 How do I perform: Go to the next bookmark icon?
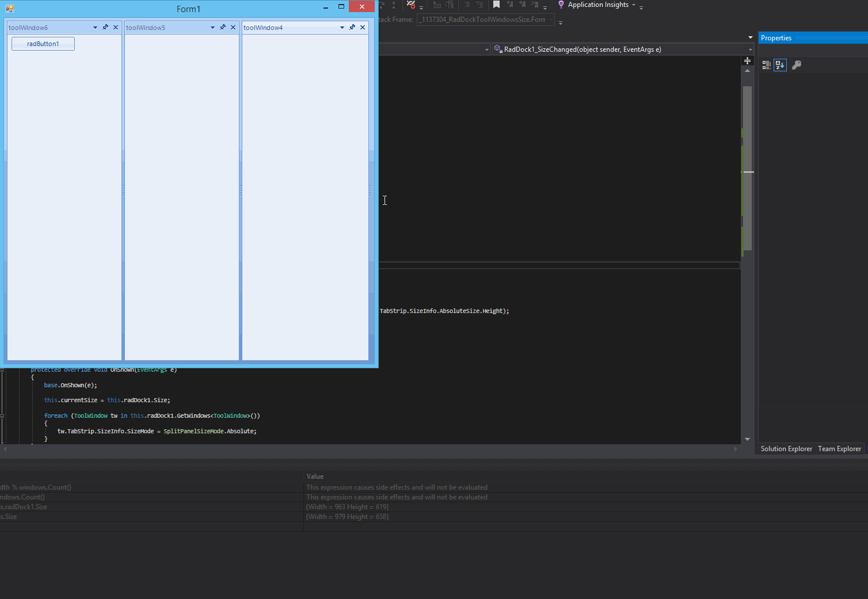pos(522,5)
